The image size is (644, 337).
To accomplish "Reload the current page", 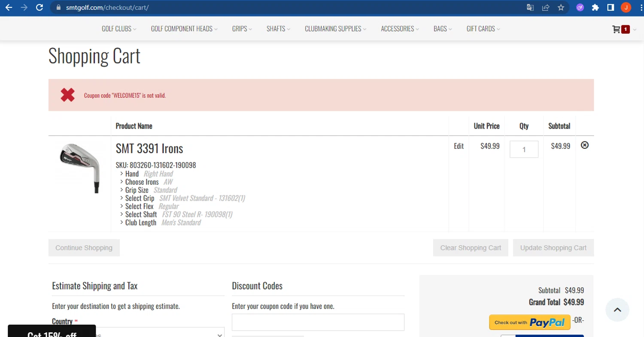I will 39,7.
